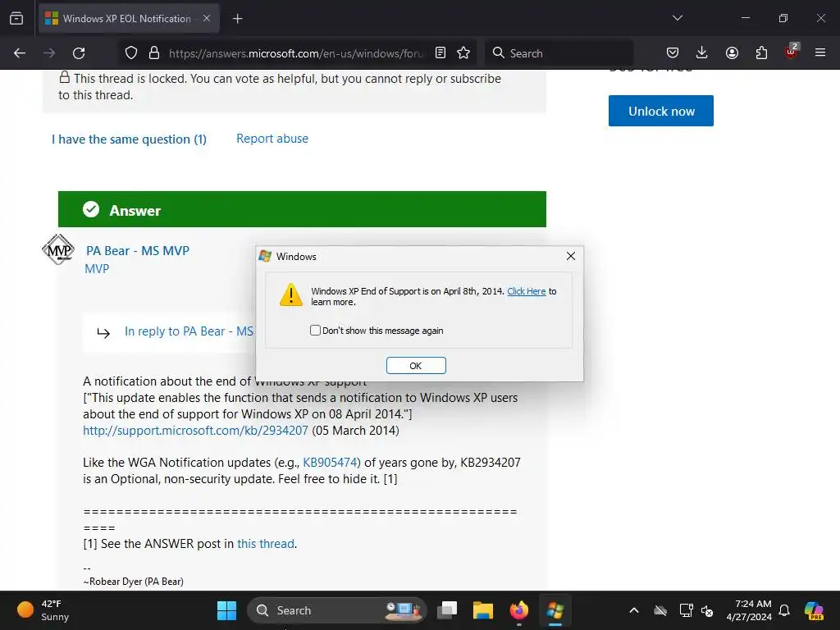Click the Click Here link in dialog
Screen dimensions: 840x630
pyautogui.click(x=527, y=291)
